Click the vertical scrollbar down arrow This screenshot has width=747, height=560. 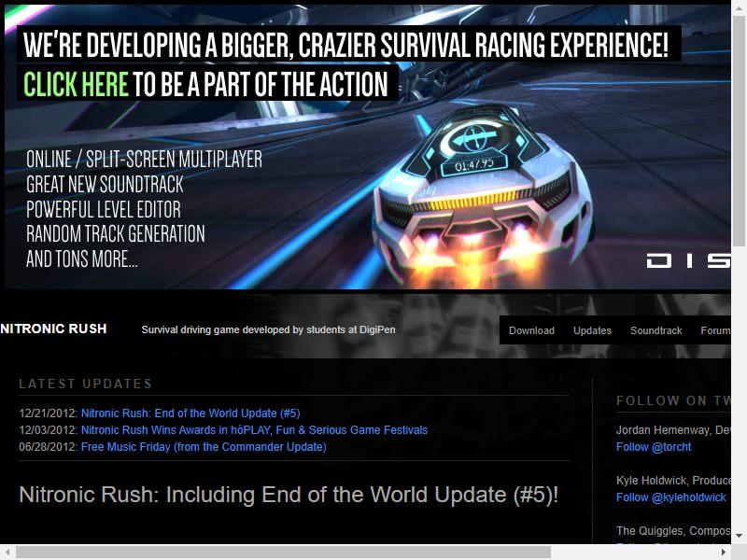coord(739,536)
